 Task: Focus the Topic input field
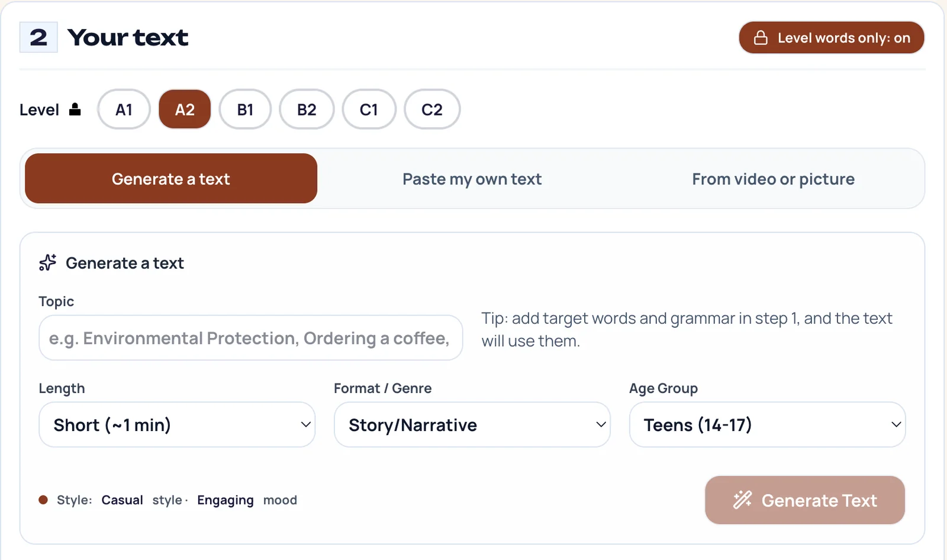point(251,338)
